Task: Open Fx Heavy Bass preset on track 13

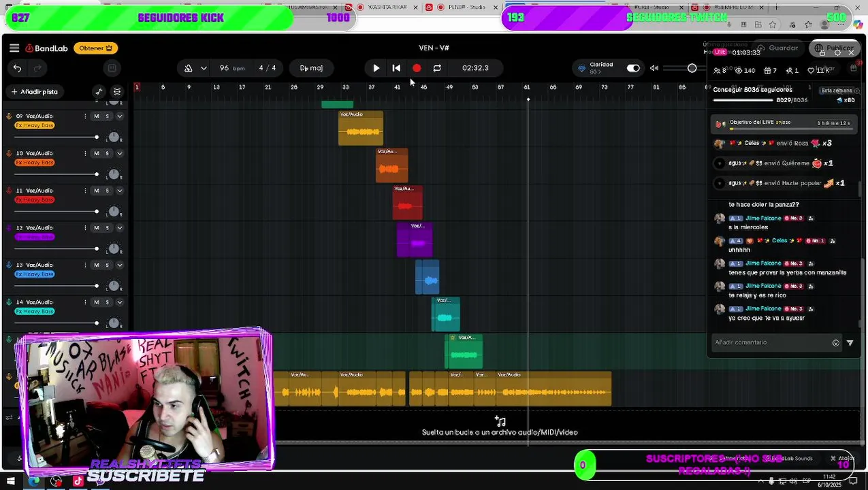Action: pos(35,274)
